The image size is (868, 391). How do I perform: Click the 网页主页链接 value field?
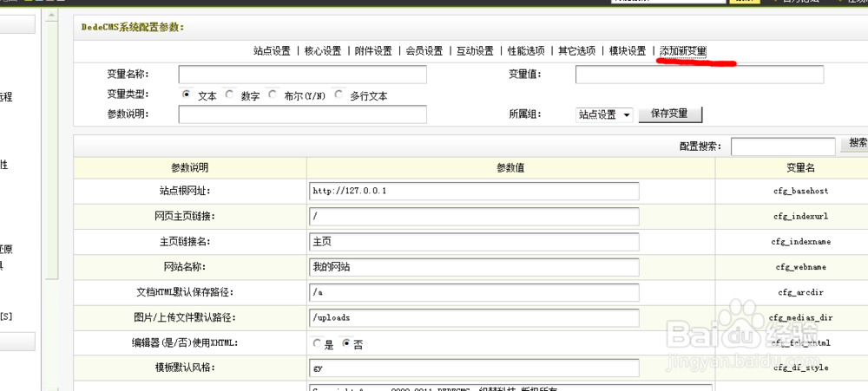pos(474,216)
